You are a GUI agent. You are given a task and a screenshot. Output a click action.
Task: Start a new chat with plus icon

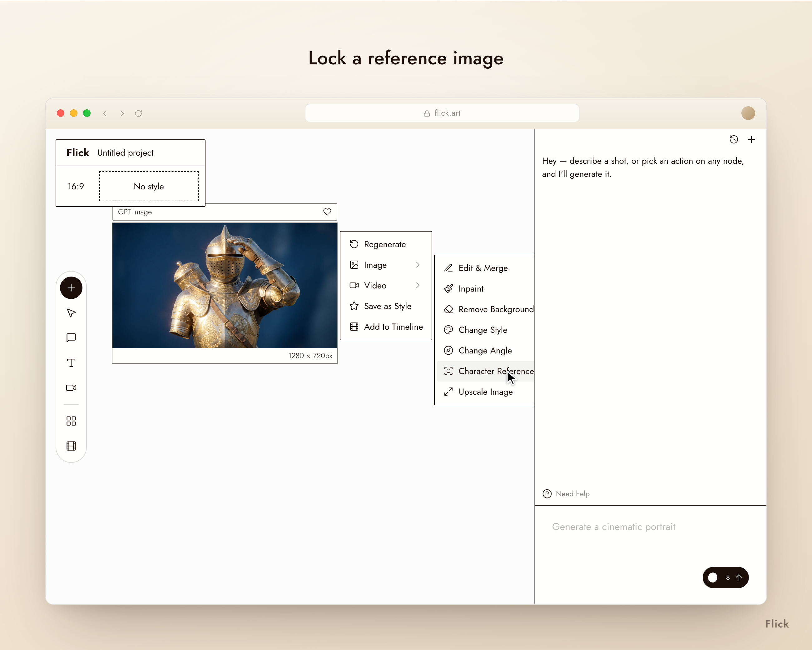coord(751,139)
